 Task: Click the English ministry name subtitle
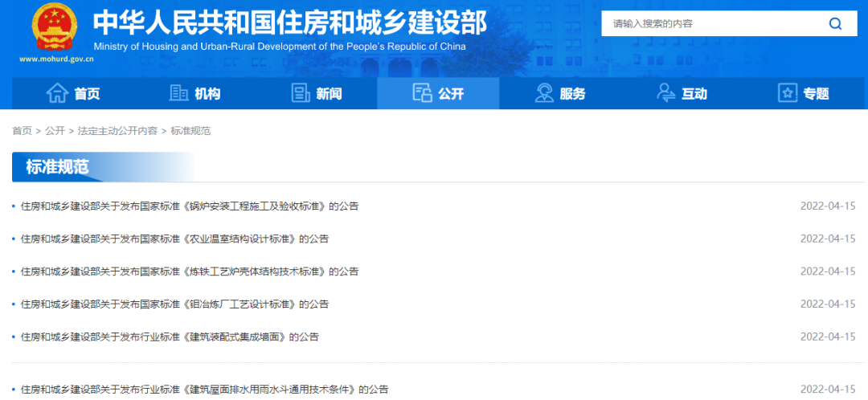(280, 47)
